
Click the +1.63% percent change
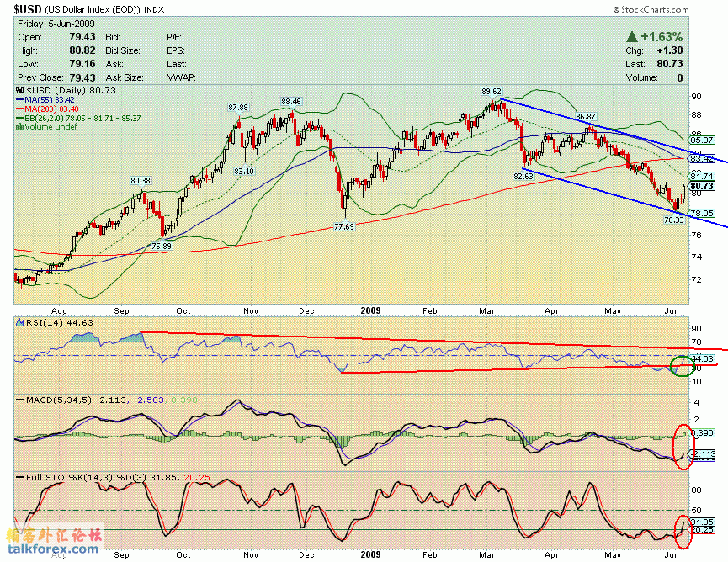pyautogui.click(x=662, y=37)
